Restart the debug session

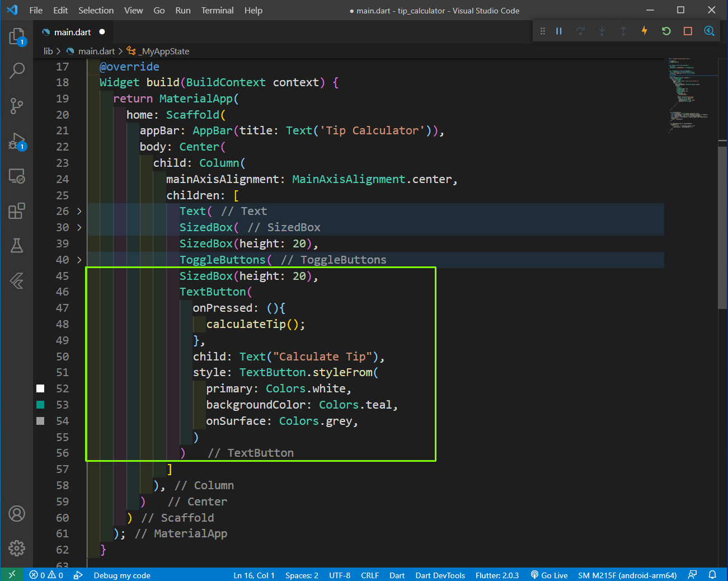666,31
